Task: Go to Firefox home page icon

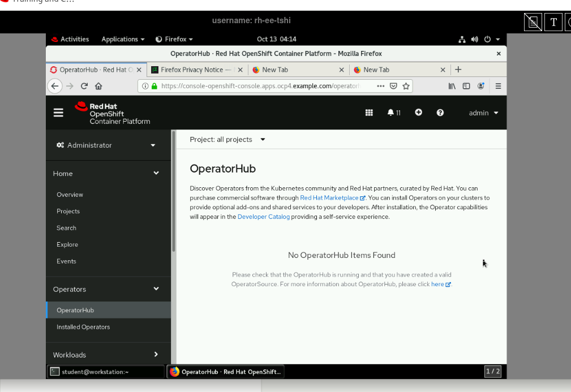Action: [98, 86]
